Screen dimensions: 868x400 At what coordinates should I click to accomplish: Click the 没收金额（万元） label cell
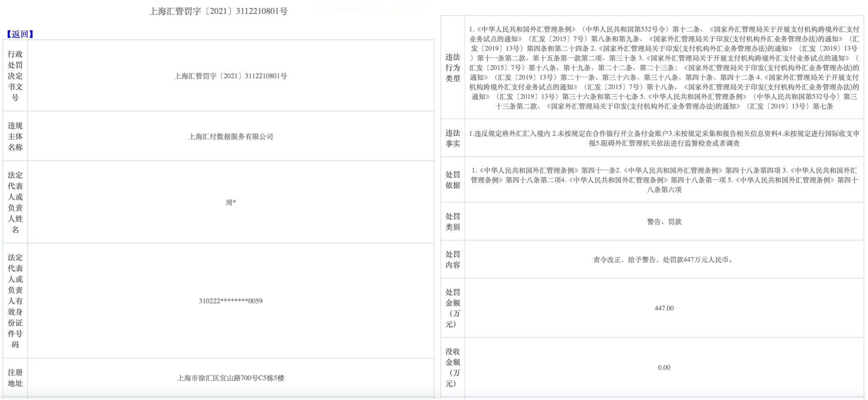coord(453,367)
